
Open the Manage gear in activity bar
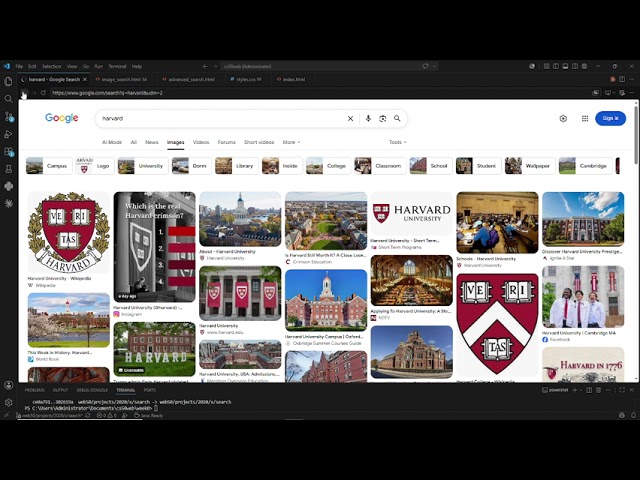click(x=8, y=402)
